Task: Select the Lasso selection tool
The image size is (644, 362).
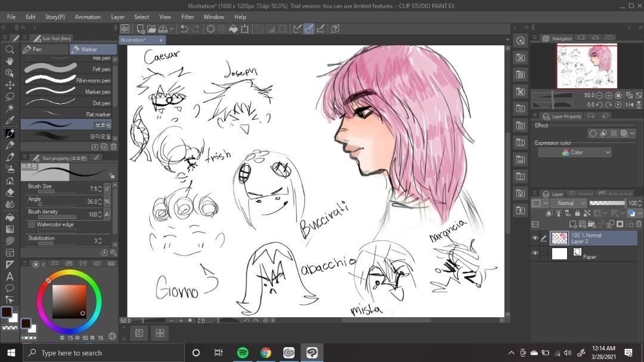Action: [10, 97]
